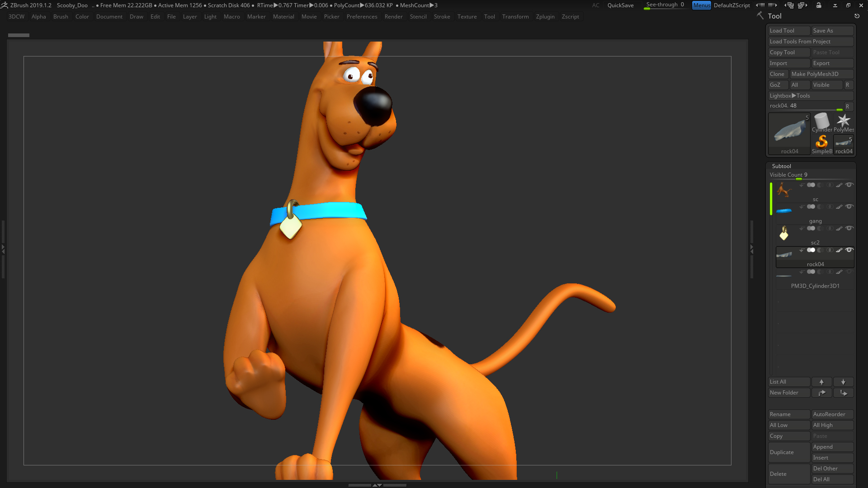Viewport: 868px width, 488px height.
Task: Move subtool up with the up arrow
Action: point(821,382)
